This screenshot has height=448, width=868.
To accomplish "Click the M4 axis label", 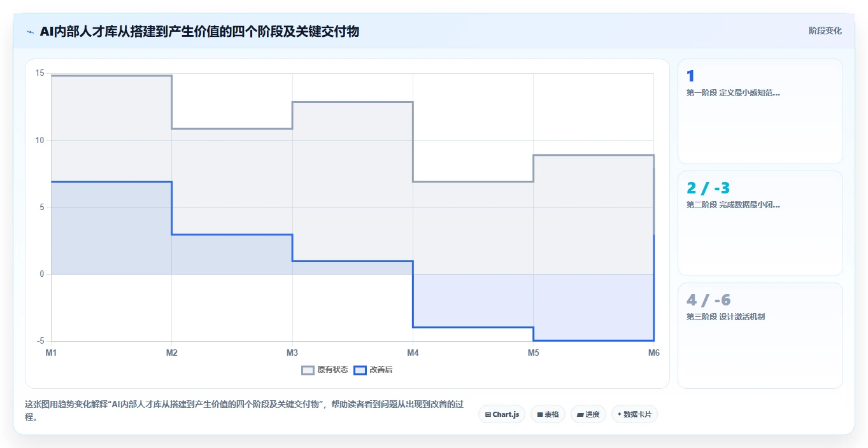I will [x=413, y=353].
